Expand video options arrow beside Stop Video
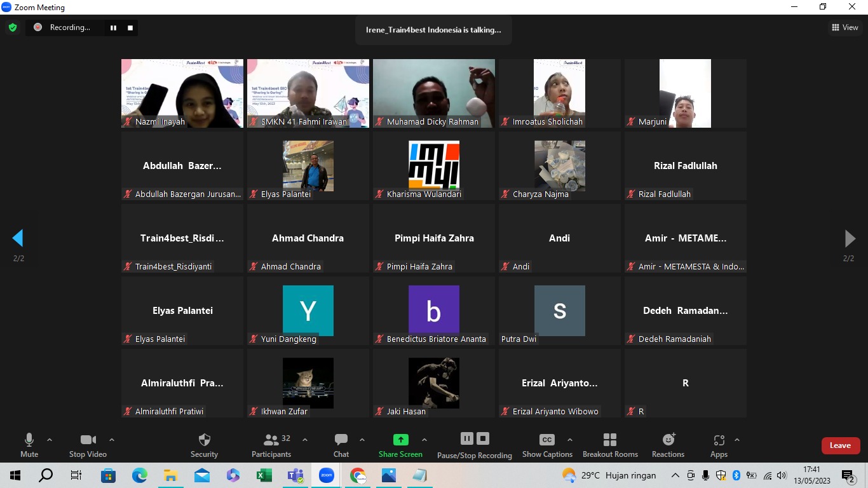Screen dimensions: 868x488 tap(112, 440)
